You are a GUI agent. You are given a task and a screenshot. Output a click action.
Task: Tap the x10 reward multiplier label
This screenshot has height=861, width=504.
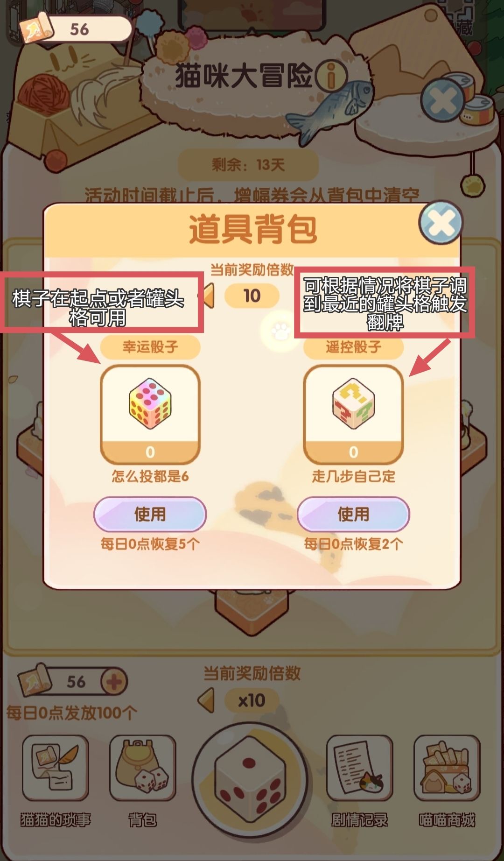pos(252,700)
